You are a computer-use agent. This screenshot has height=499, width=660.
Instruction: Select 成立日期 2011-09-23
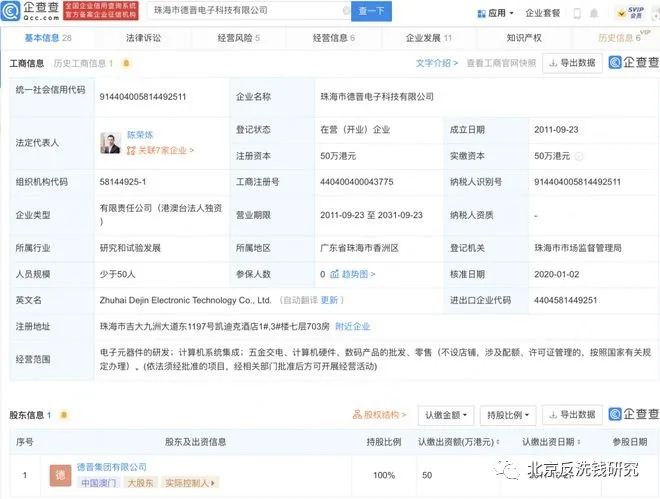556,130
